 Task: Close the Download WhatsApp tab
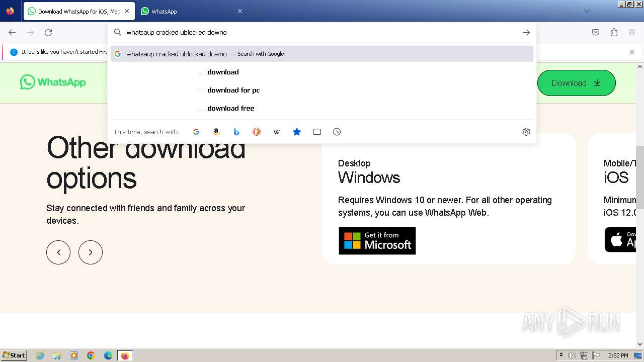pyautogui.click(x=127, y=11)
